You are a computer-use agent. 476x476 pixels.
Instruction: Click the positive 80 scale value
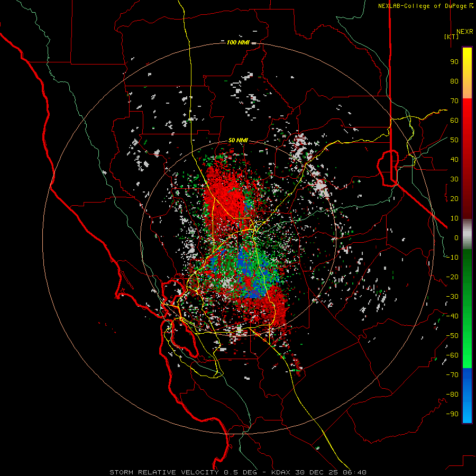point(454,81)
